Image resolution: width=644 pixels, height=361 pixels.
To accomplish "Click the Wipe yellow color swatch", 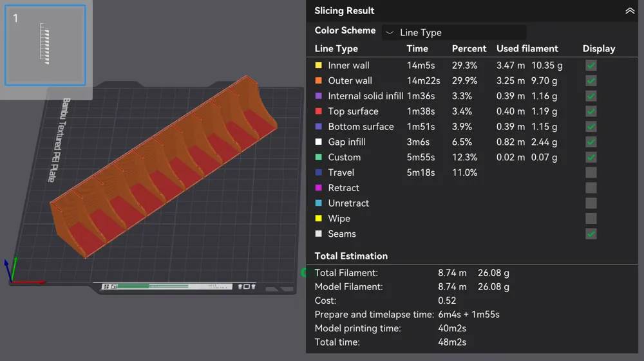I will click(318, 219).
